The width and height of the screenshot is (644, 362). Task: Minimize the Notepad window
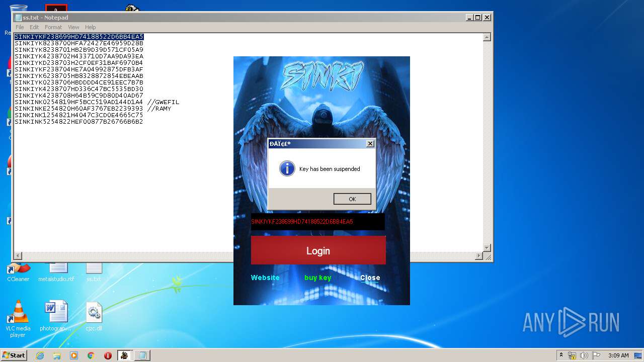[x=469, y=17]
